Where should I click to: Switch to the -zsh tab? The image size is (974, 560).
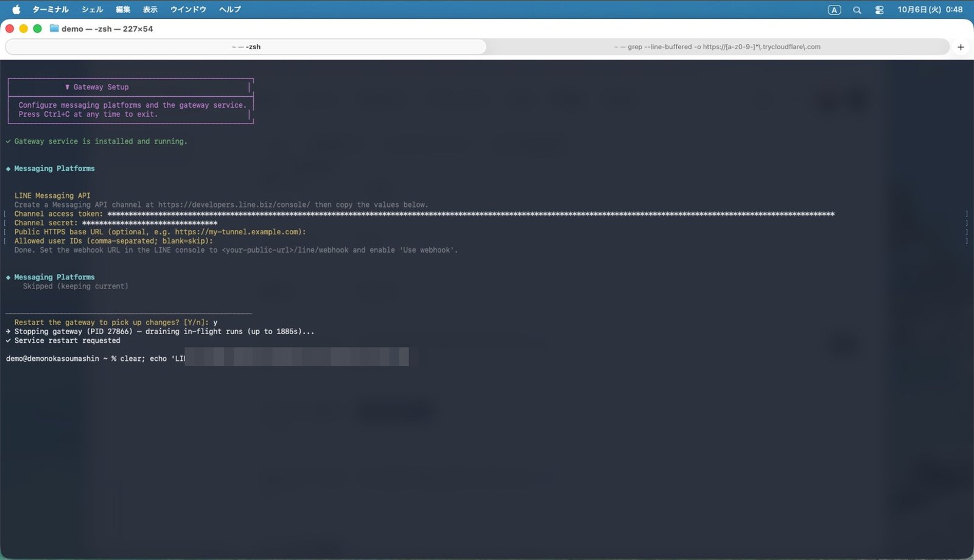click(246, 47)
